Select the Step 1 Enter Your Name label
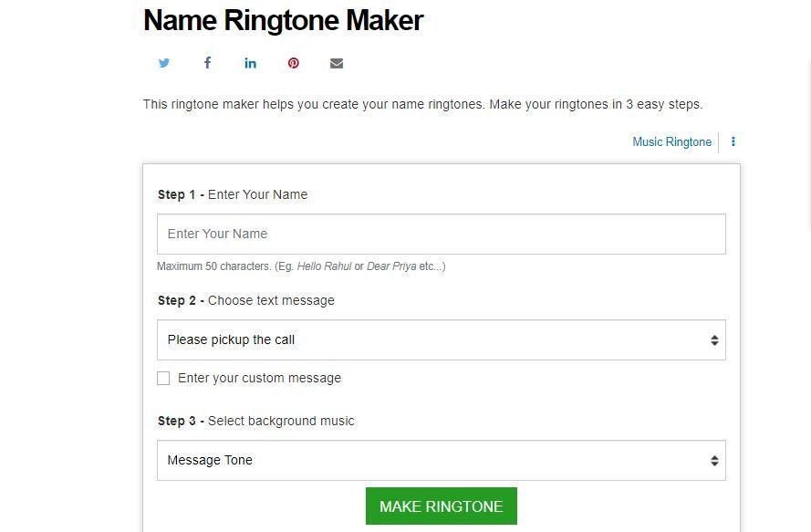This screenshot has width=811, height=532. pyautogui.click(x=233, y=194)
